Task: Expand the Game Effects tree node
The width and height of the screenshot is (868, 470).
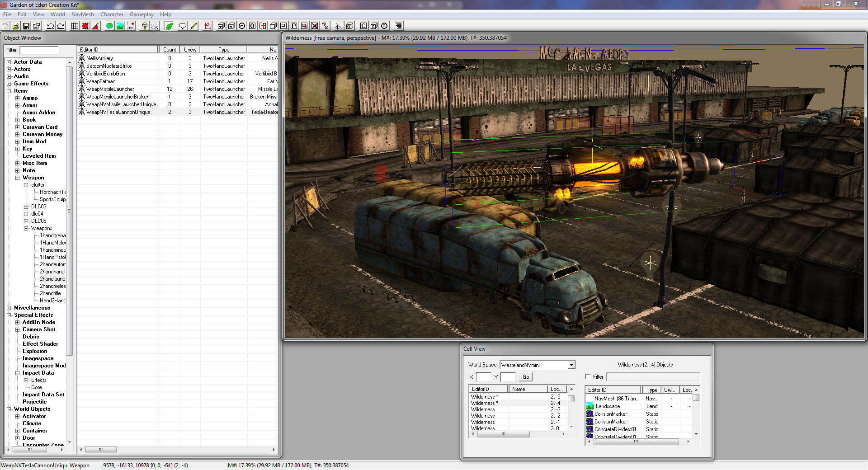Action: coord(9,84)
